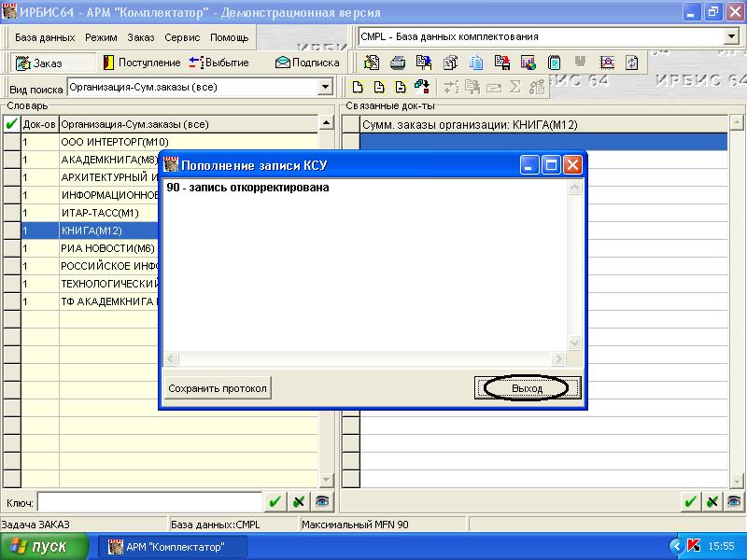
Task: Click the eye icon beside the Ключ field
Action: click(x=322, y=501)
